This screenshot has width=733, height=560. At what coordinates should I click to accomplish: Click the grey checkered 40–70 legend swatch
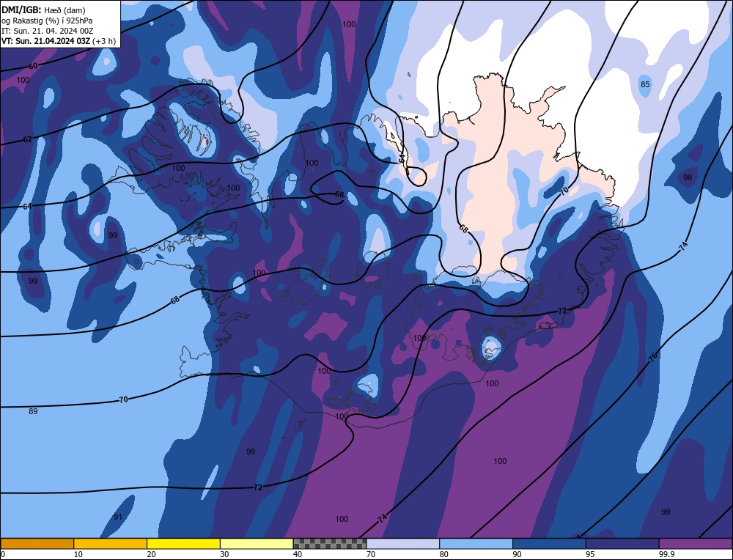(x=330, y=543)
